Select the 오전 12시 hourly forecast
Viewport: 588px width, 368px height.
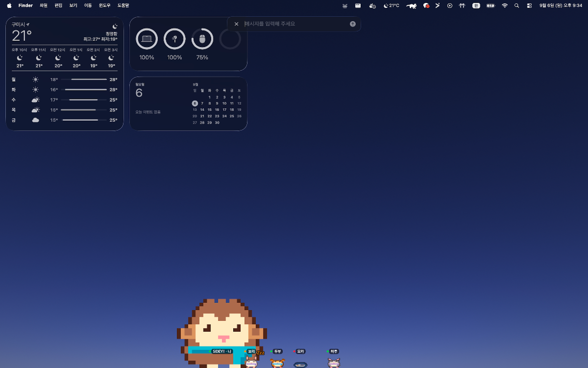(x=58, y=58)
